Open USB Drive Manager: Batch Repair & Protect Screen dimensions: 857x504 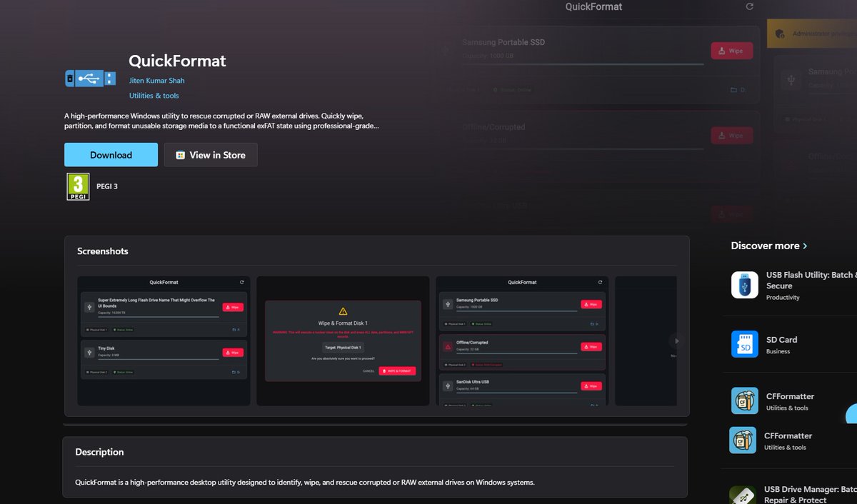(811, 495)
